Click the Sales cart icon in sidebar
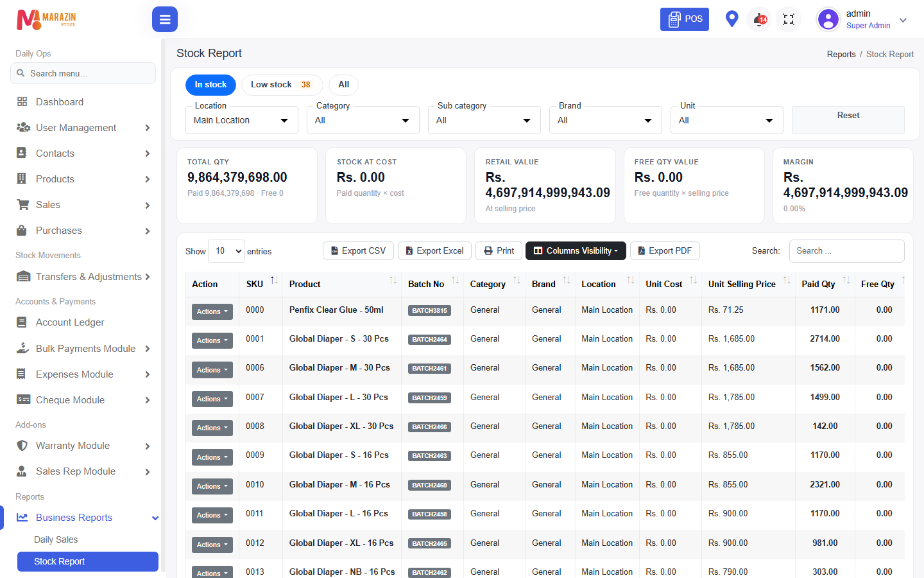924x578 pixels. click(22, 205)
